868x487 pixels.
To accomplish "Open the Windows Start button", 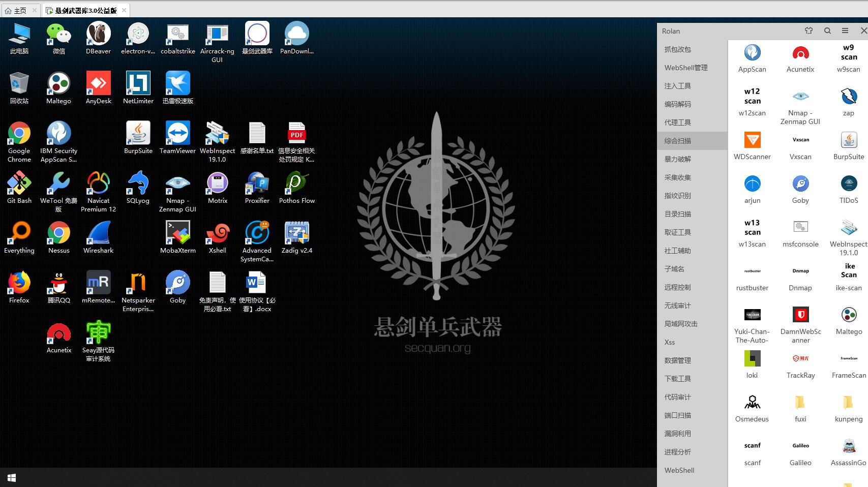I will [12, 478].
